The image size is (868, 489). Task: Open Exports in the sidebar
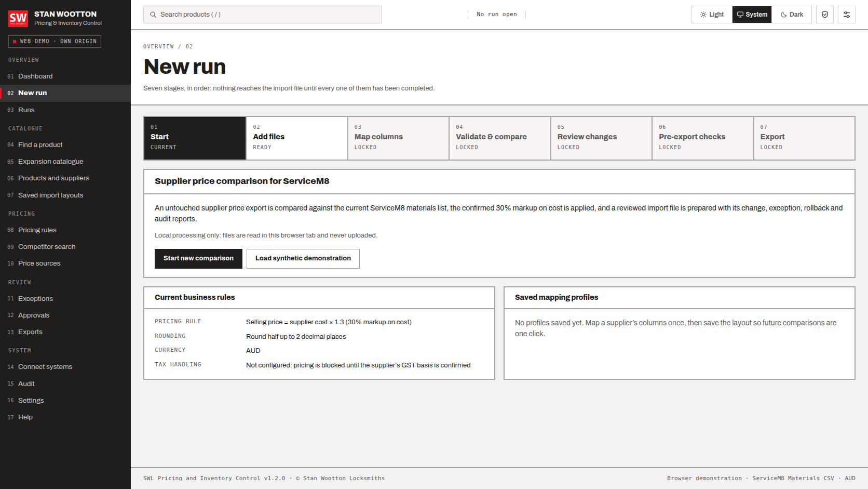(x=65, y=332)
